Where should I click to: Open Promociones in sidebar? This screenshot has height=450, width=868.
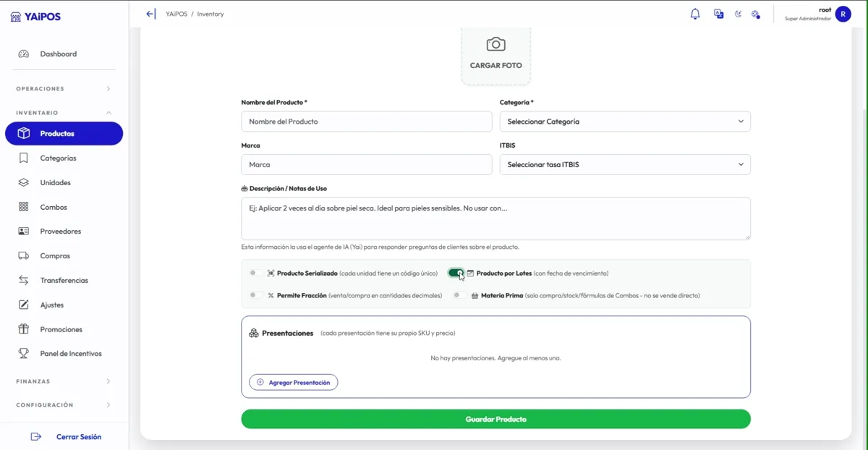(64, 329)
